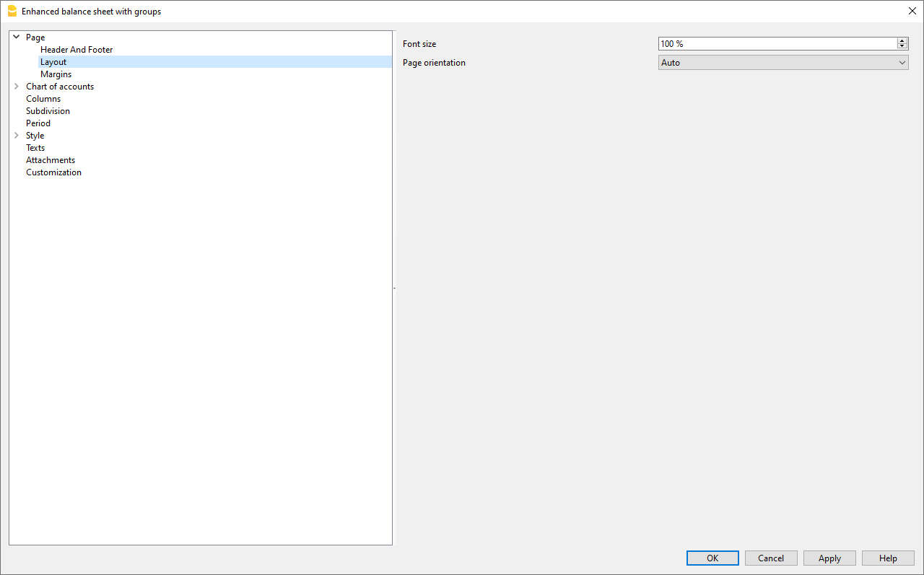Viewport: 924px width, 575px height.
Task: Click the Cancel button
Action: click(771, 558)
